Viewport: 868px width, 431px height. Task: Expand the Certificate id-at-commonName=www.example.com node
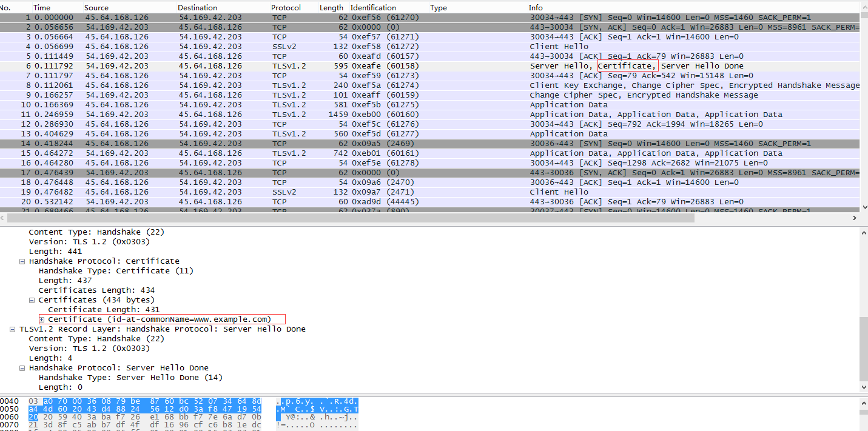pyautogui.click(x=42, y=319)
